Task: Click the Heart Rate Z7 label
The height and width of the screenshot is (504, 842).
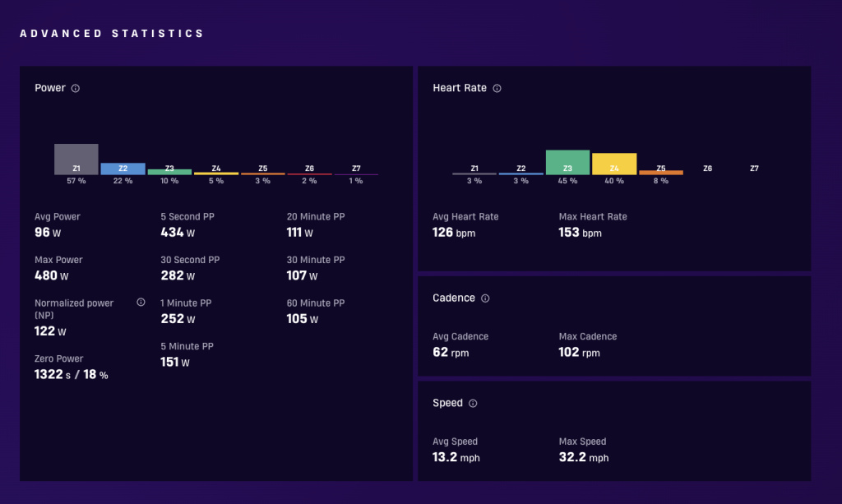Action: tap(755, 169)
